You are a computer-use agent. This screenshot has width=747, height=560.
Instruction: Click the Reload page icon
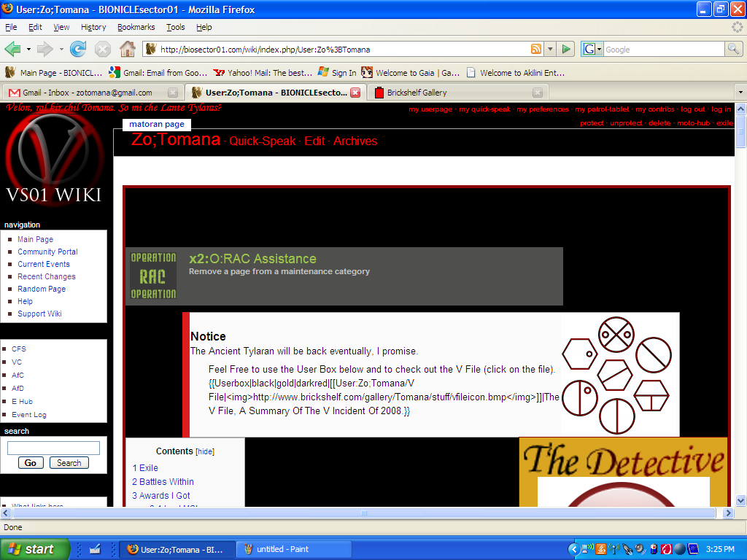pyautogui.click(x=78, y=49)
